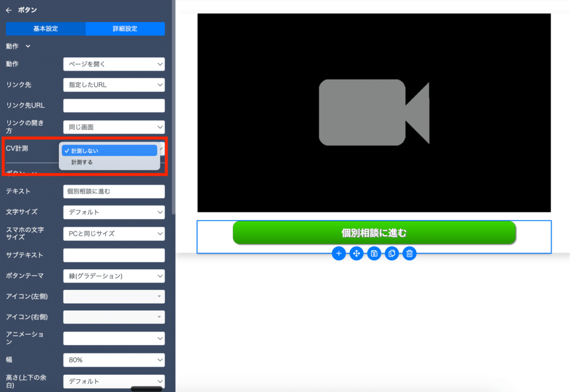Open the ボタンテーマ dropdown

point(114,276)
